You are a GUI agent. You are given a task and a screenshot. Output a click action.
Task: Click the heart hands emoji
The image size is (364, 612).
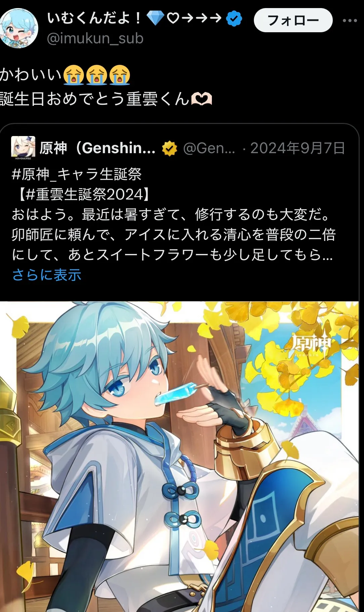(201, 99)
